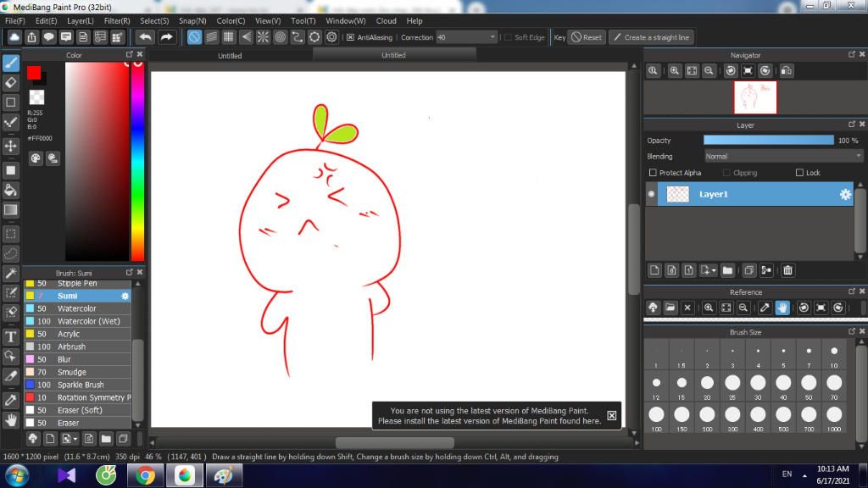Select the Bucket fill tool
This screenshot has height=488, width=868.
pyautogui.click(x=10, y=191)
